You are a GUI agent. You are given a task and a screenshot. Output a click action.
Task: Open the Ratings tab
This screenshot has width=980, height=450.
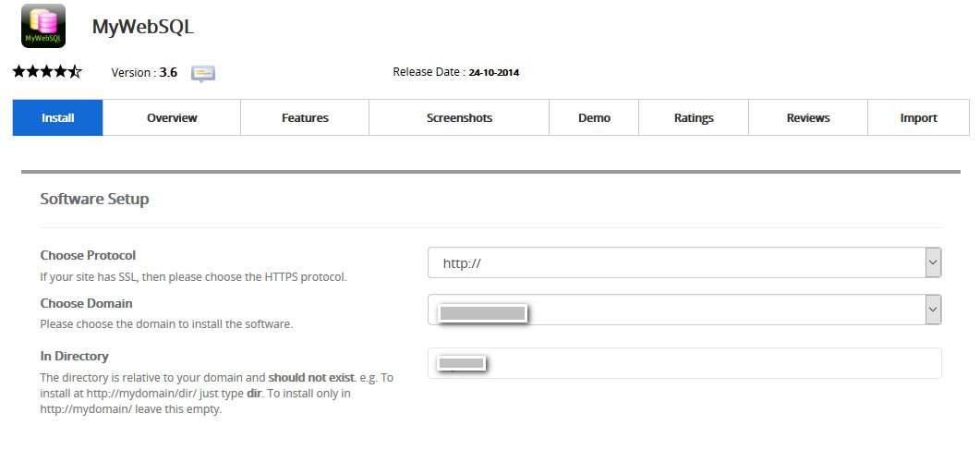694,117
